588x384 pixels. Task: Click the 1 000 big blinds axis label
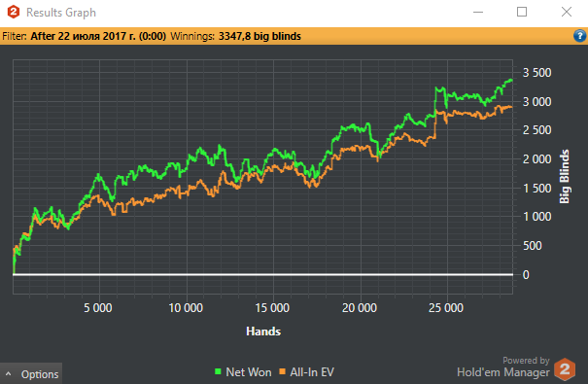coord(537,217)
